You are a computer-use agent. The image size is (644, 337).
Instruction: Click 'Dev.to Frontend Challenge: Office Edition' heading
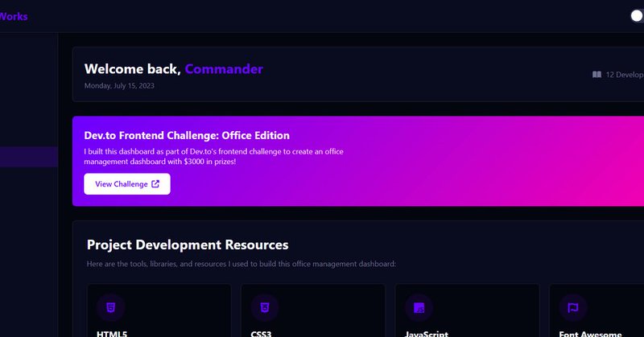[187, 135]
